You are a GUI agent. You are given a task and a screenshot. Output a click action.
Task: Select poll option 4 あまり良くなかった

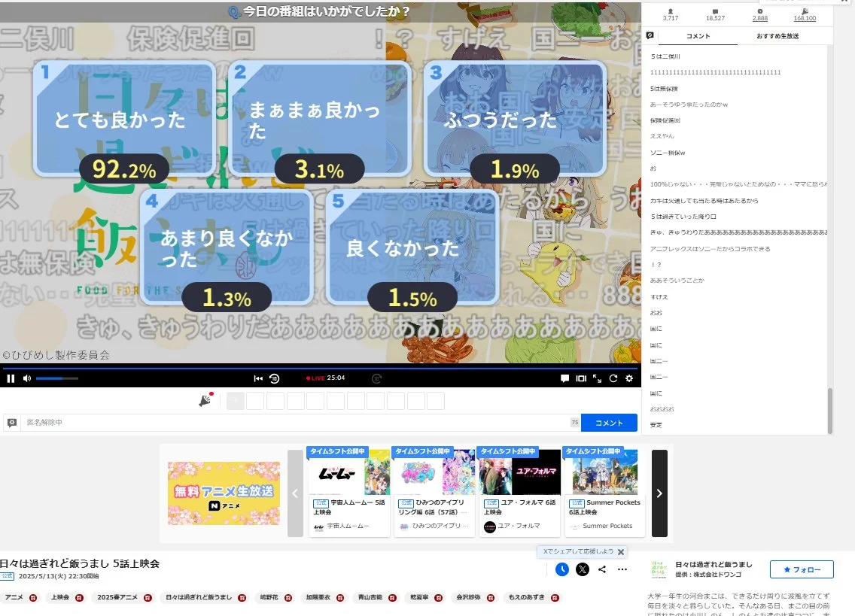click(227, 247)
